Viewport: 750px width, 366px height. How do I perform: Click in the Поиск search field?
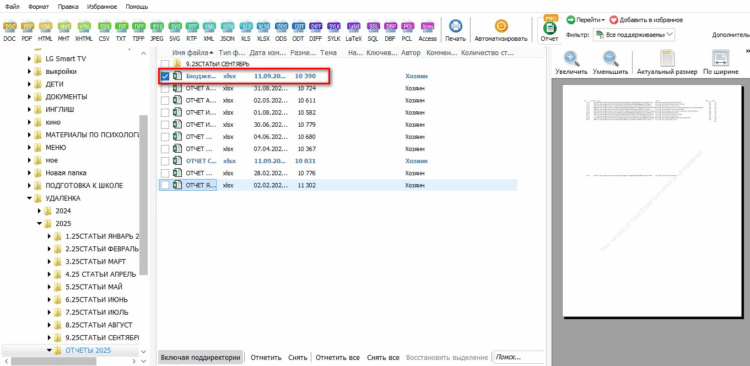(x=518, y=357)
